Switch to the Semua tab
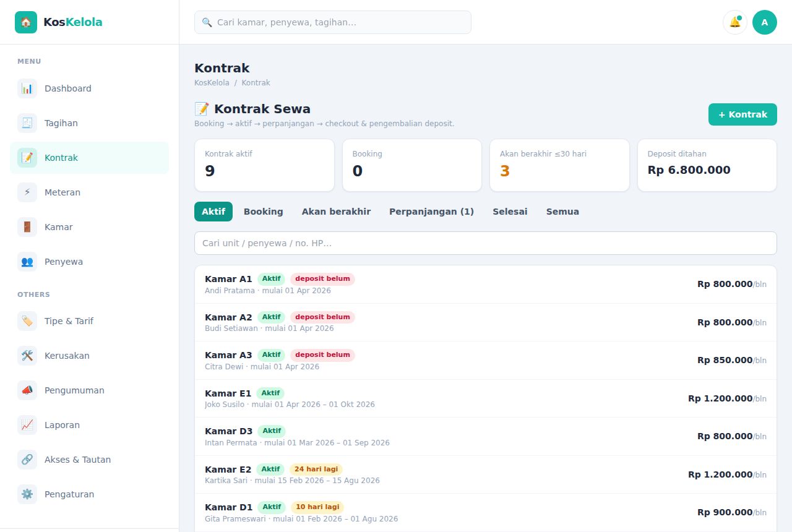The width and height of the screenshot is (792, 532). coord(562,212)
